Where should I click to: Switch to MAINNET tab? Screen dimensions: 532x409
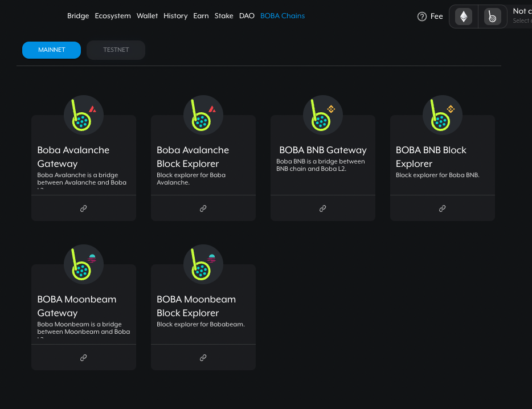click(x=52, y=50)
